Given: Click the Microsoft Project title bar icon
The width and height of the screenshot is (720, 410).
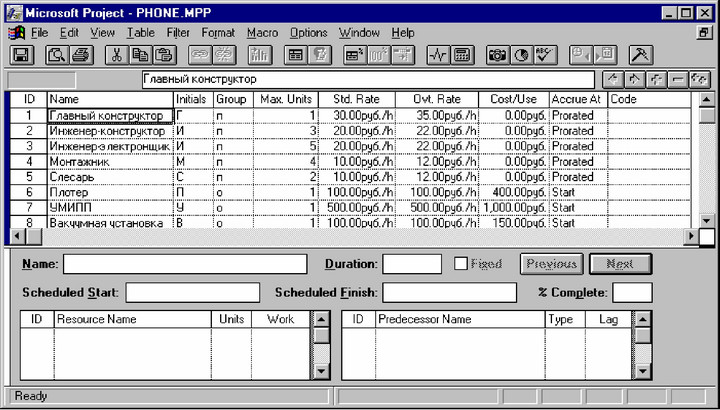Looking at the screenshot, I should pyautogui.click(x=14, y=13).
